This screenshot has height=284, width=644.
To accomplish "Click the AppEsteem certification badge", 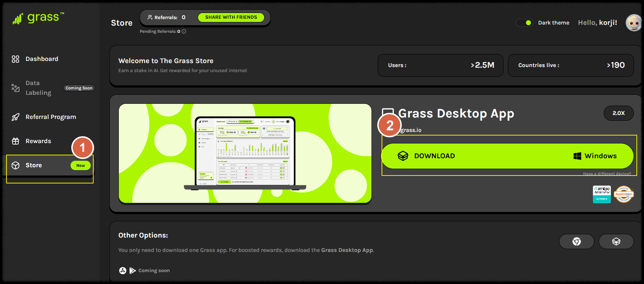I will click(624, 194).
